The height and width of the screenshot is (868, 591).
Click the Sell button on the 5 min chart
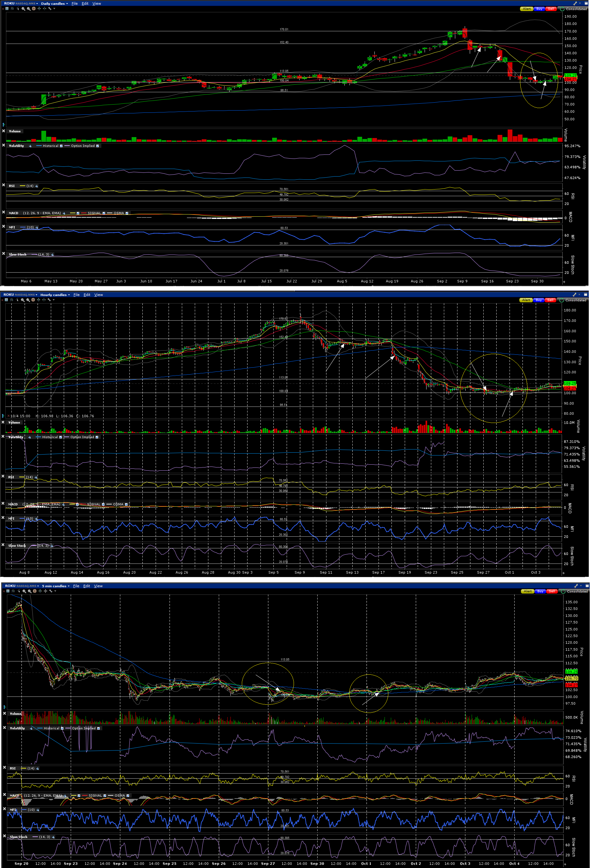552,592
